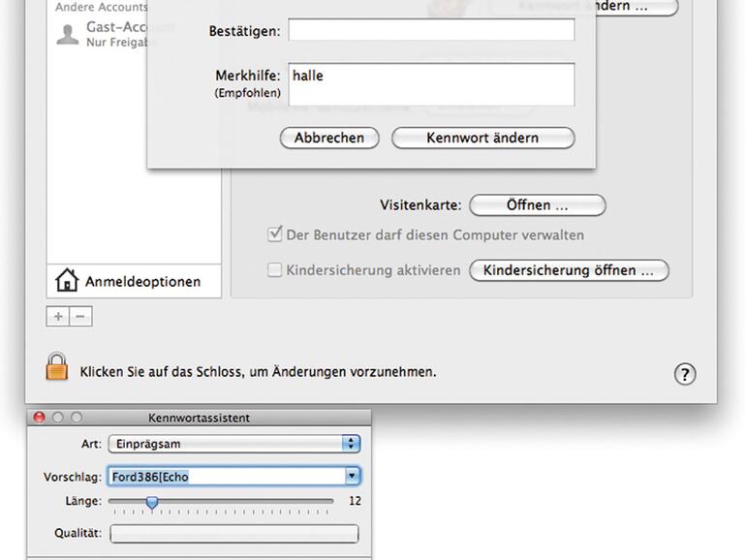Screen dimensions: 746x560
Task: Remove the account with the minus button
Action: 80,317
